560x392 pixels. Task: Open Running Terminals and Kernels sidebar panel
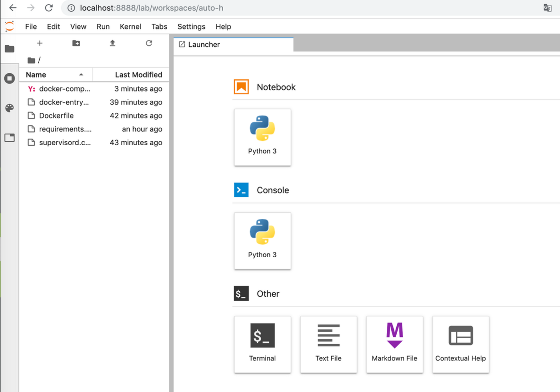click(x=9, y=78)
